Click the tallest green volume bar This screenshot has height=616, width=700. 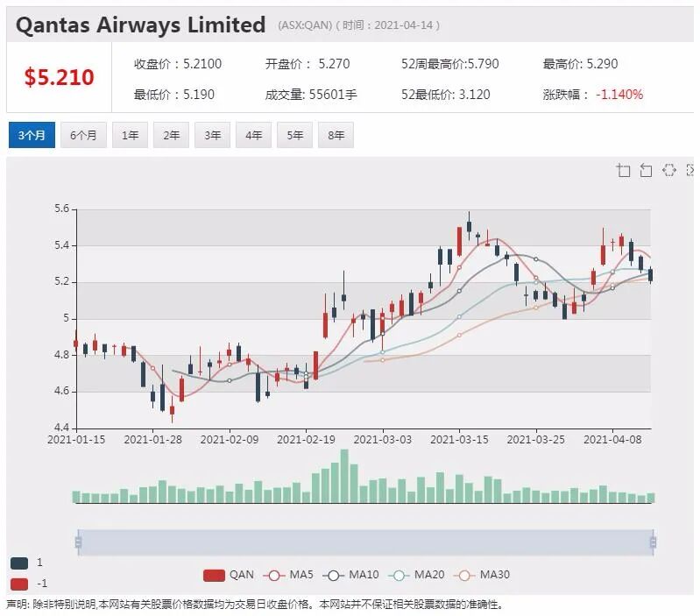(344, 476)
